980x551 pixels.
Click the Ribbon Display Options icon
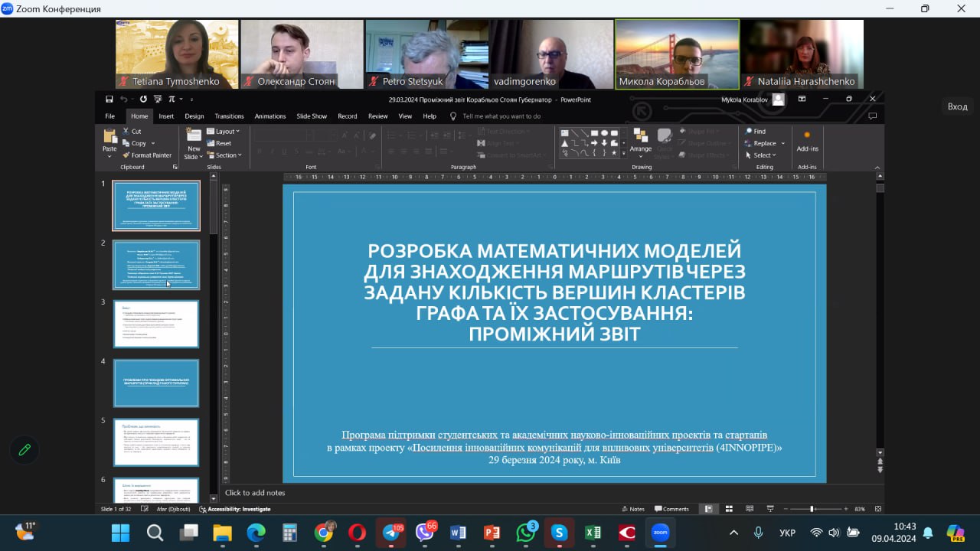tap(802, 99)
